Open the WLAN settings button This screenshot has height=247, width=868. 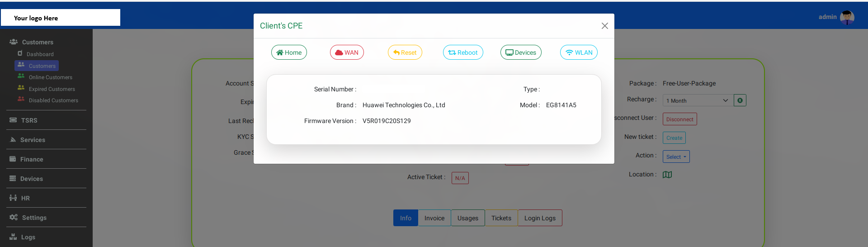point(579,52)
